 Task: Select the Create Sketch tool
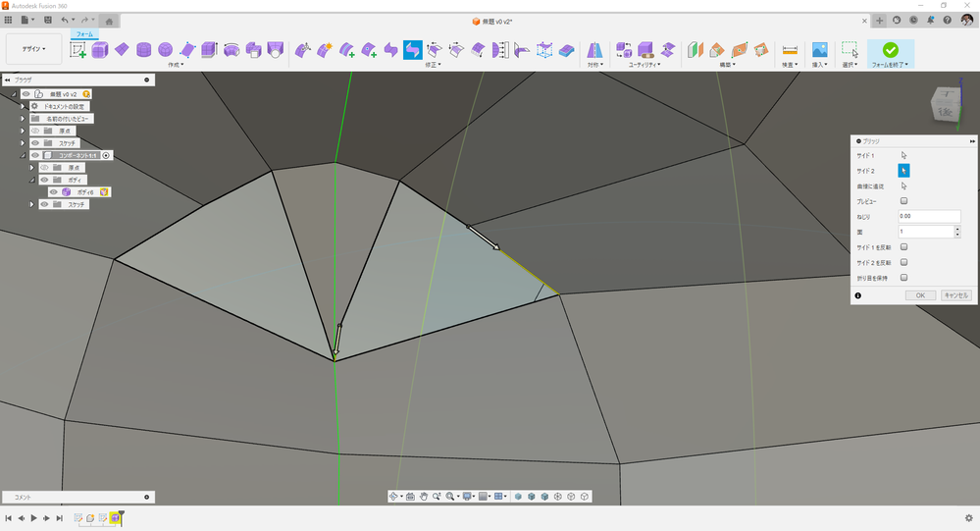[x=78, y=50]
